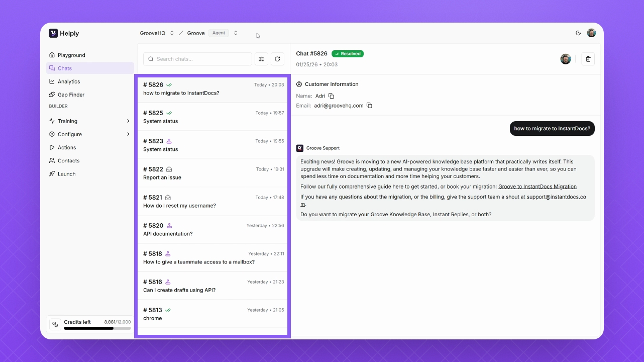Viewport: 644px width, 362px height.
Task: Click the person icon on chat #5816
Action: [x=168, y=282]
